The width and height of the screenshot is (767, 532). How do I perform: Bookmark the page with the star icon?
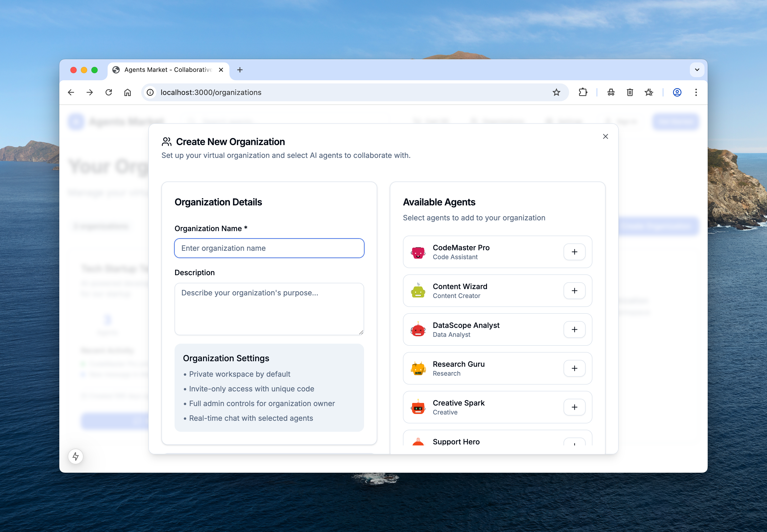(556, 92)
